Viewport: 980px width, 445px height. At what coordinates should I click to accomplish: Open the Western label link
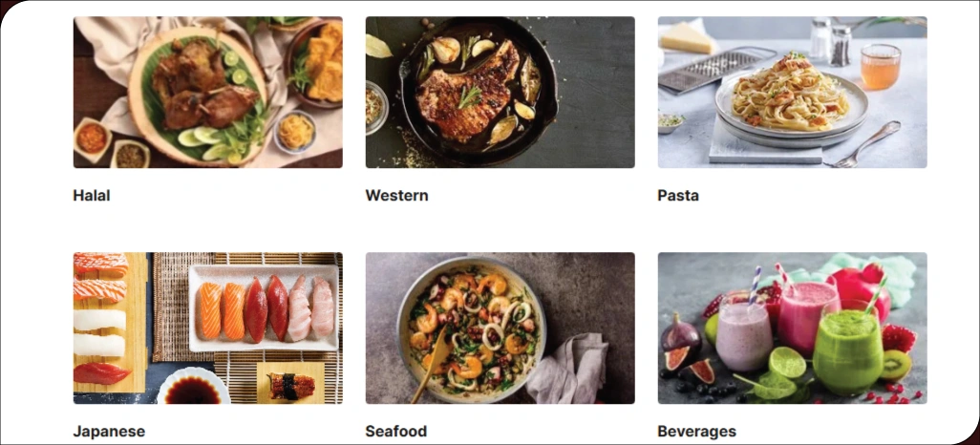[397, 195]
